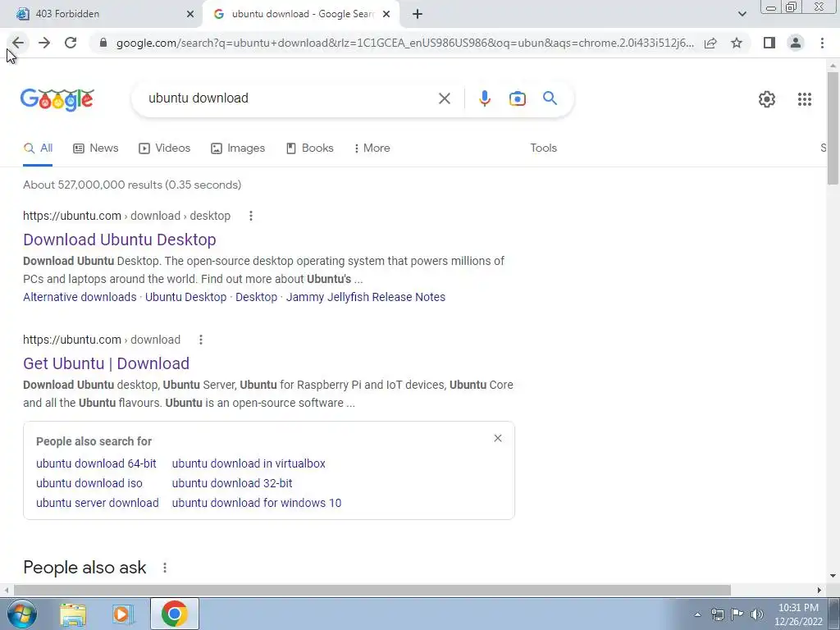Close the 403 Forbidden tab
Viewport: 840px width, 630px height.
click(x=190, y=15)
